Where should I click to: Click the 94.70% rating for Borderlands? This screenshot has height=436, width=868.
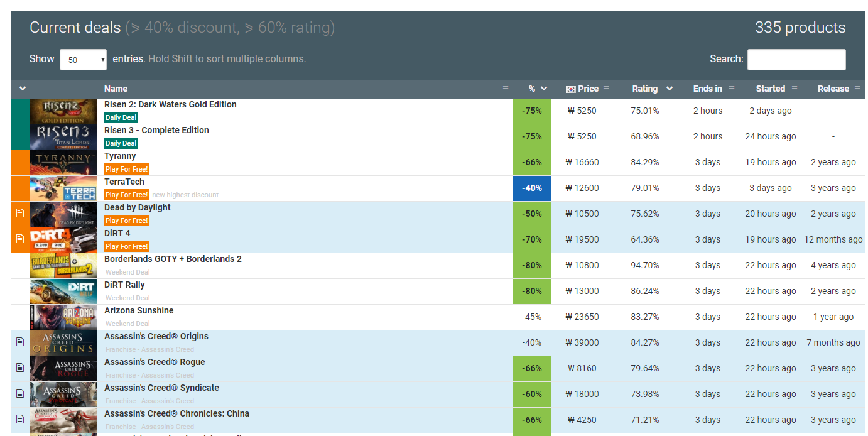pyautogui.click(x=645, y=265)
